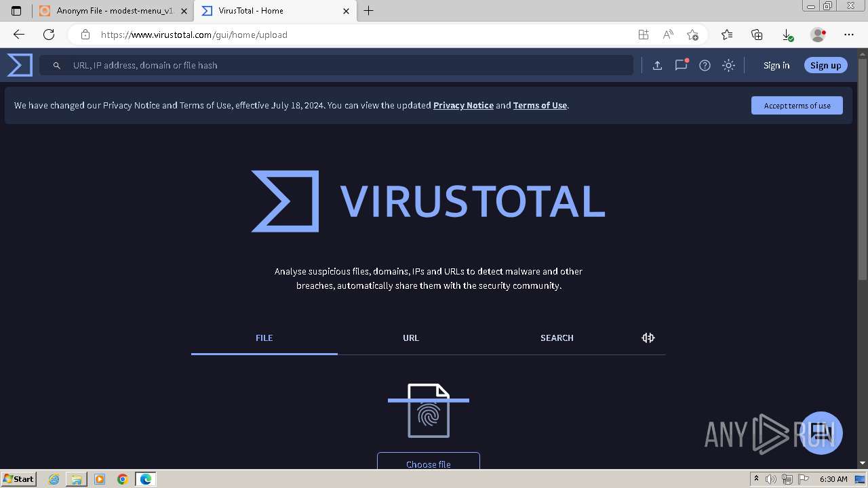Open the API waveform icon beside SEARCH tab

click(x=648, y=338)
